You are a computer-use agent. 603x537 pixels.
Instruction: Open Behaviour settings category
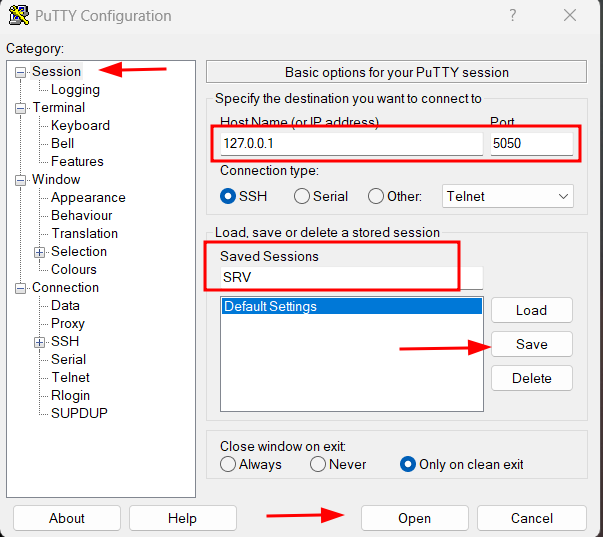[82, 215]
